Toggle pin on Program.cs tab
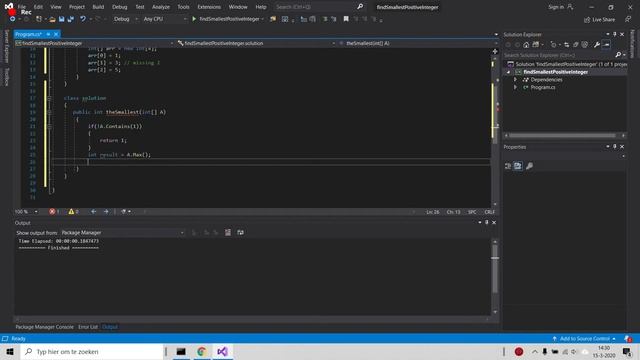 point(48,34)
